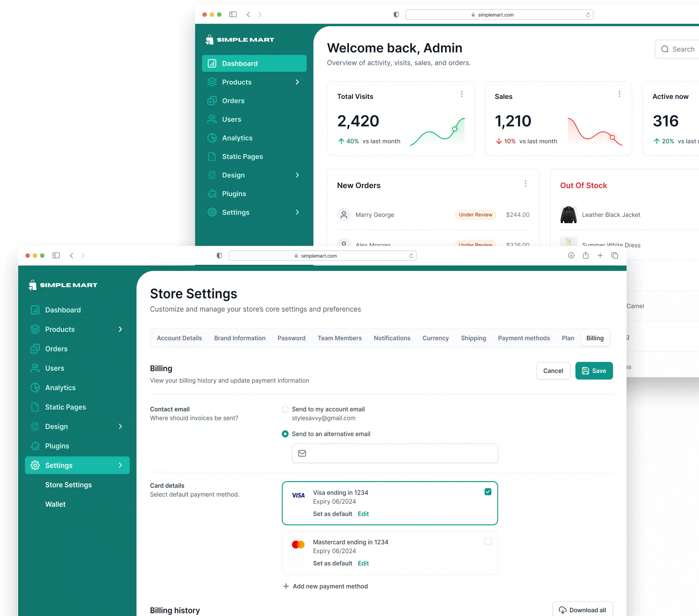699x616 pixels.
Task: Click privacy shield icon in front browser
Action: [x=219, y=256]
